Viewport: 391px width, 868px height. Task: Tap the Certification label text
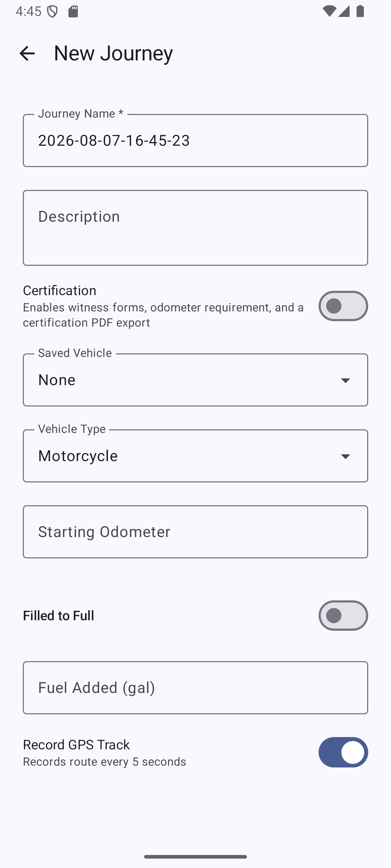[60, 290]
